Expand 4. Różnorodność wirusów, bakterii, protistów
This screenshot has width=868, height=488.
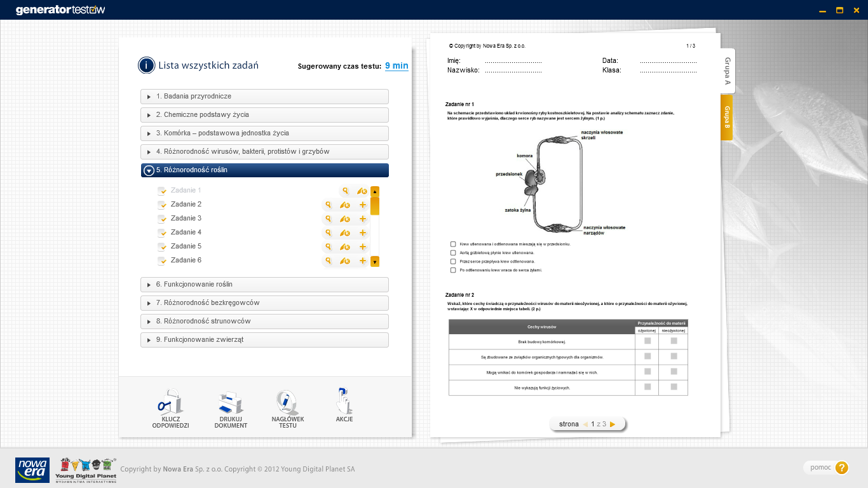click(264, 152)
